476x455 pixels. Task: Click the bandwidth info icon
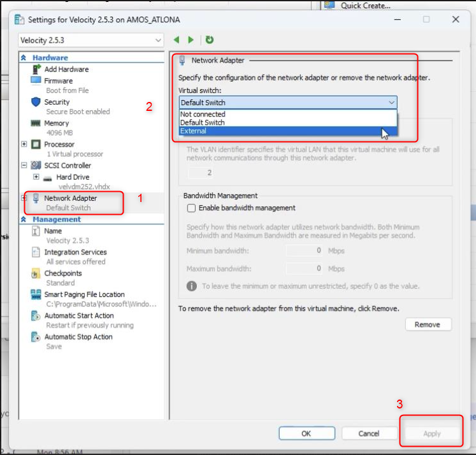(x=192, y=286)
